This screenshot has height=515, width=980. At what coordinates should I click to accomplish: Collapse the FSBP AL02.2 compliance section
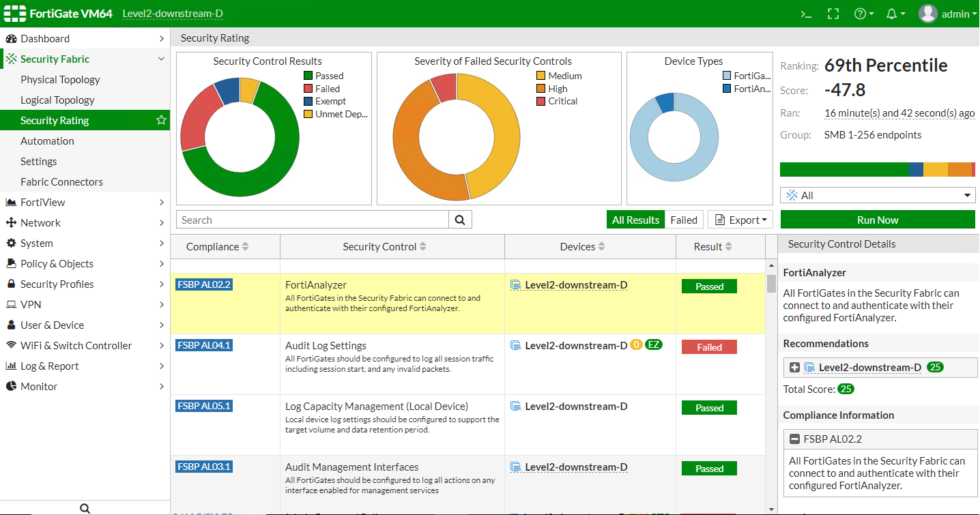[794, 439]
